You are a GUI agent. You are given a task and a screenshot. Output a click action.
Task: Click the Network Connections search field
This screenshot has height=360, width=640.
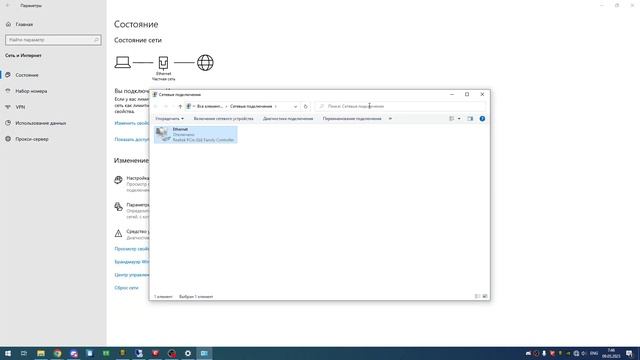[x=401, y=106]
